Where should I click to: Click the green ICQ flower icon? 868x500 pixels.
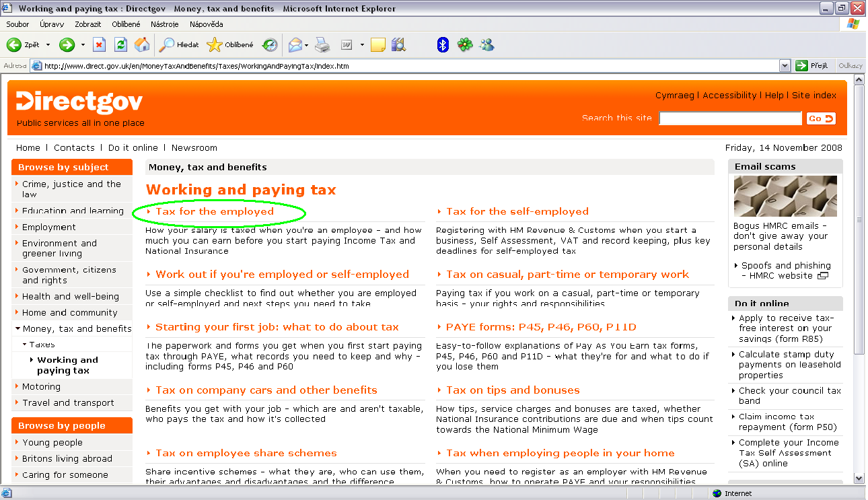[x=464, y=45]
